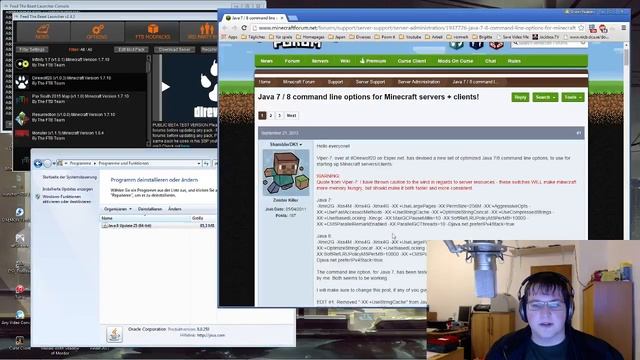Click Premium in the green navigation bar
The image size is (640, 360).
pyautogui.click(x=373, y=61)
